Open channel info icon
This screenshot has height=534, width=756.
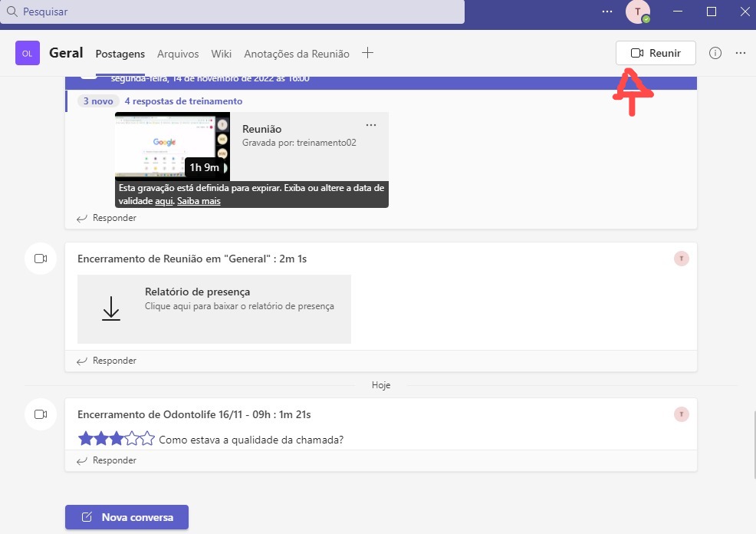coord(715,53)
